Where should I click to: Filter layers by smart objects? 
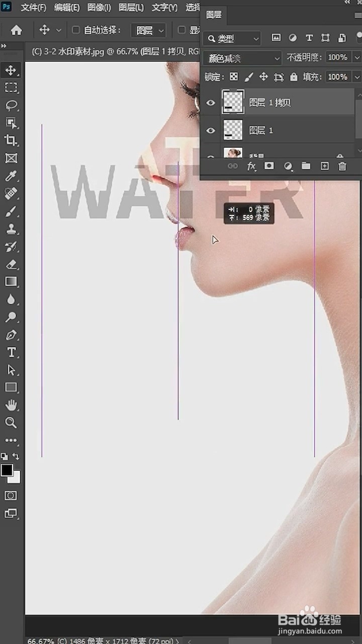342,38
